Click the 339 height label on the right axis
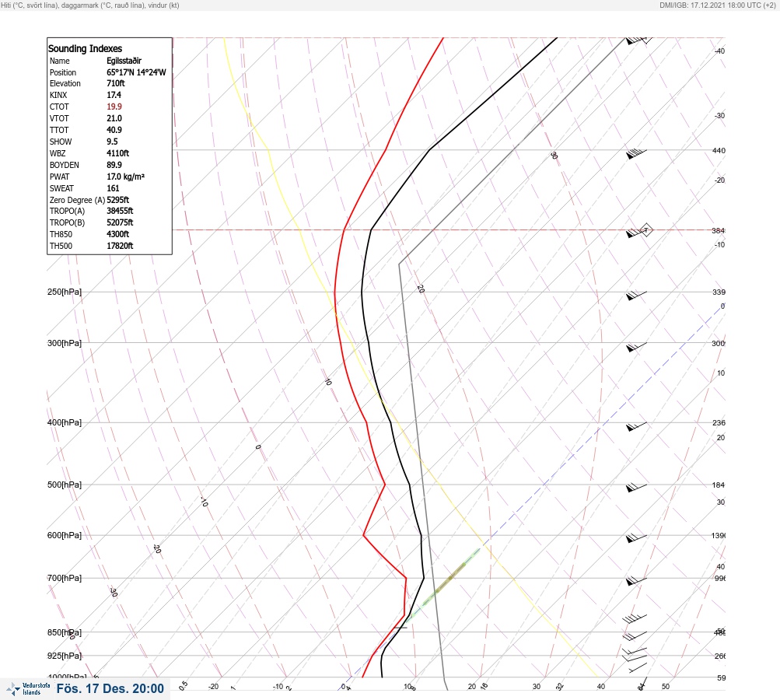 719,292
